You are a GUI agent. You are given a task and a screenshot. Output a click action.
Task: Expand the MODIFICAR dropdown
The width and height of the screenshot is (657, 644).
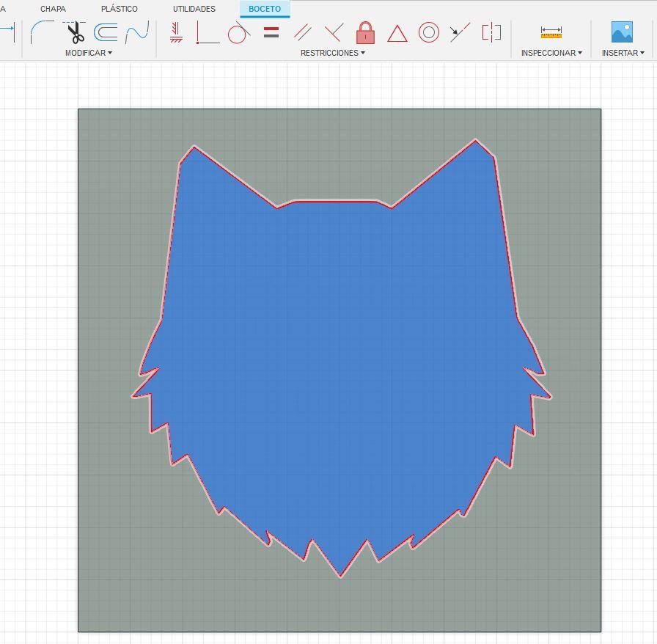click(88, 53)
